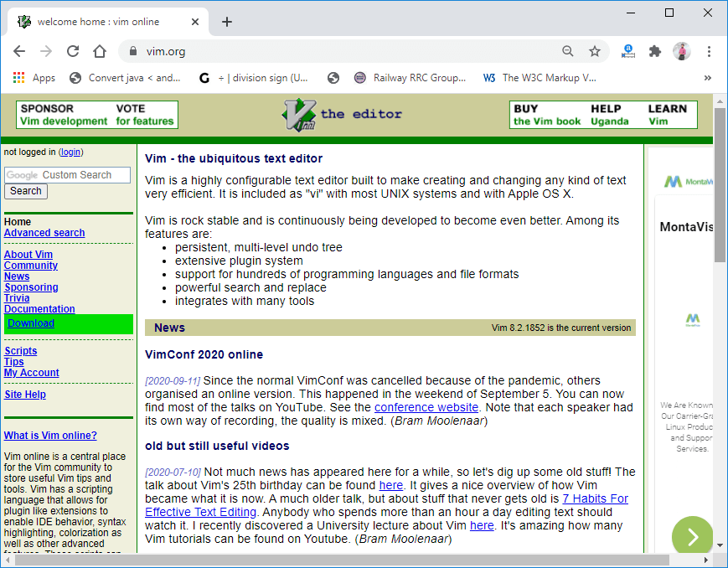Click the 'old but still useful videos' heading
728x568 pixels.
click(x=217, y=446)
